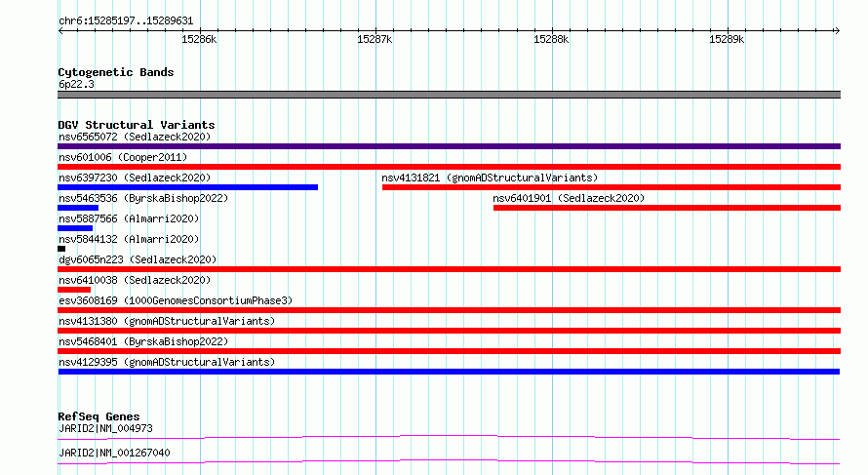Click the blue nsv4129395 variant bar

pos(449,372)
